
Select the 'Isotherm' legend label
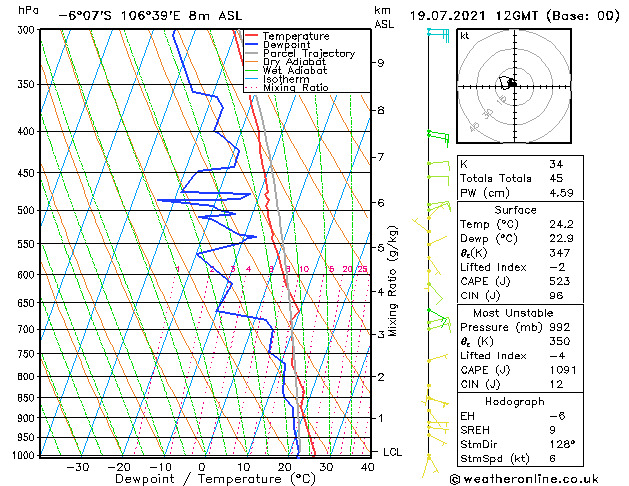286,79
